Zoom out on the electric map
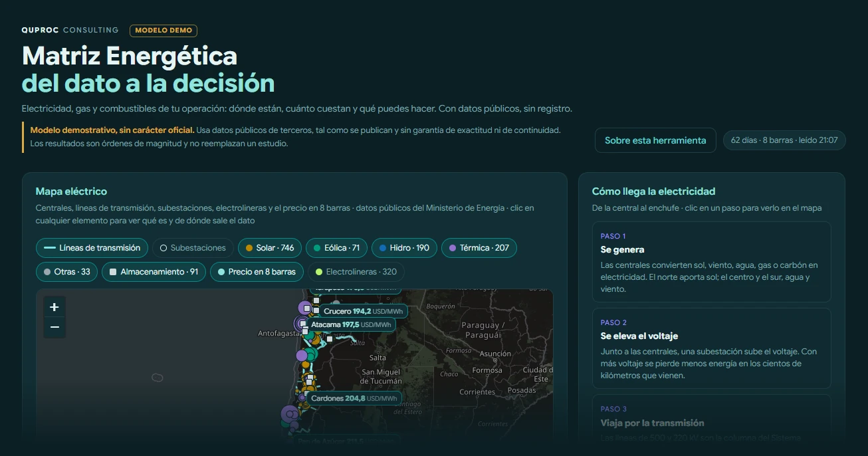The width and height of the screenshot is (868, 456). coord(54,328)
